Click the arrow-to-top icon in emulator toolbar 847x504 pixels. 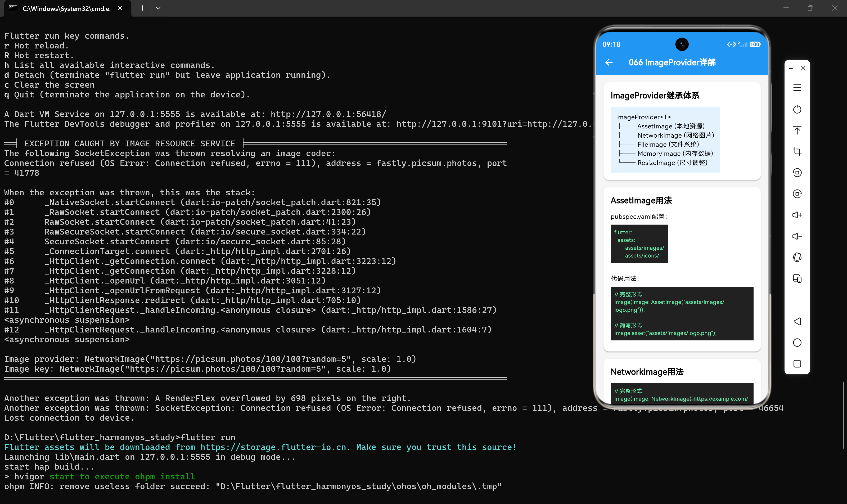[x=797, y=130]
